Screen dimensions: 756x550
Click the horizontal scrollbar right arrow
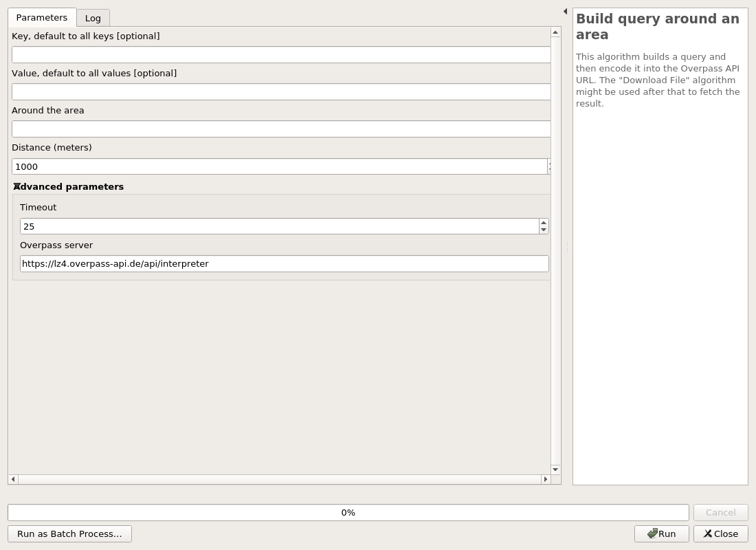(x=545, y=479)
